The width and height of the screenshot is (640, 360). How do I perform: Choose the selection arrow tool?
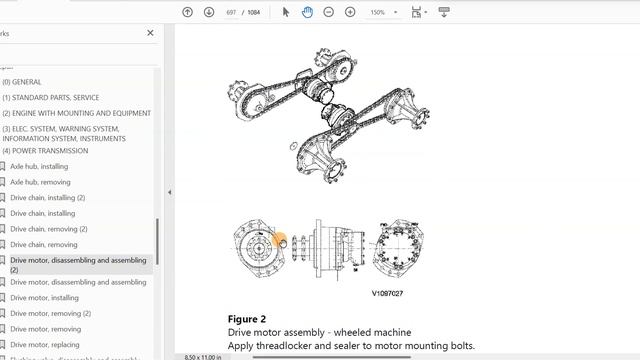point(286,12)
